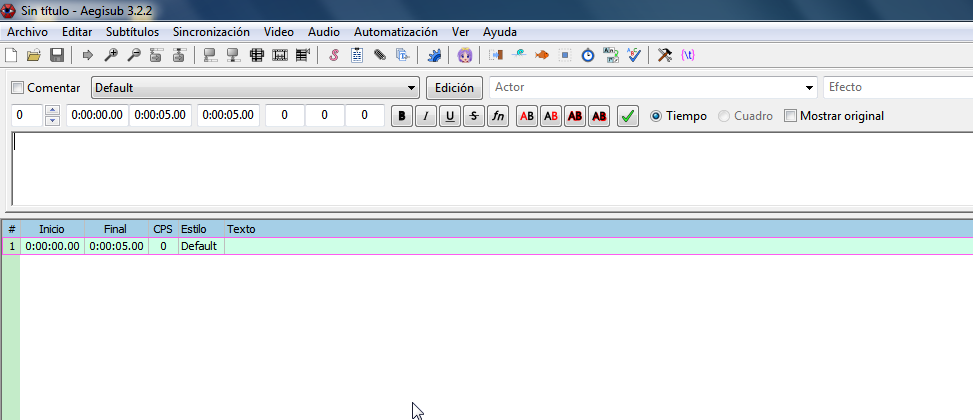Jump video to start of subtitle

point(156,55)
